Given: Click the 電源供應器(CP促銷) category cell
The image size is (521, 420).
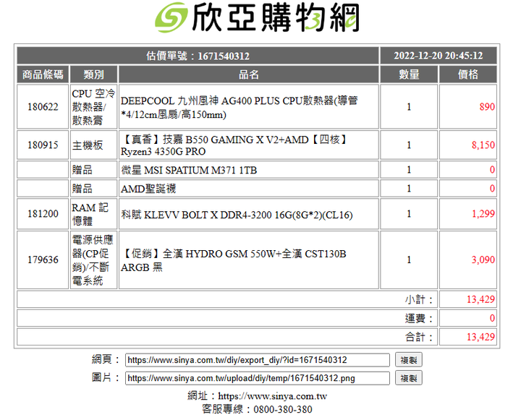Looking at the screenshot, I should pos(93,260).
